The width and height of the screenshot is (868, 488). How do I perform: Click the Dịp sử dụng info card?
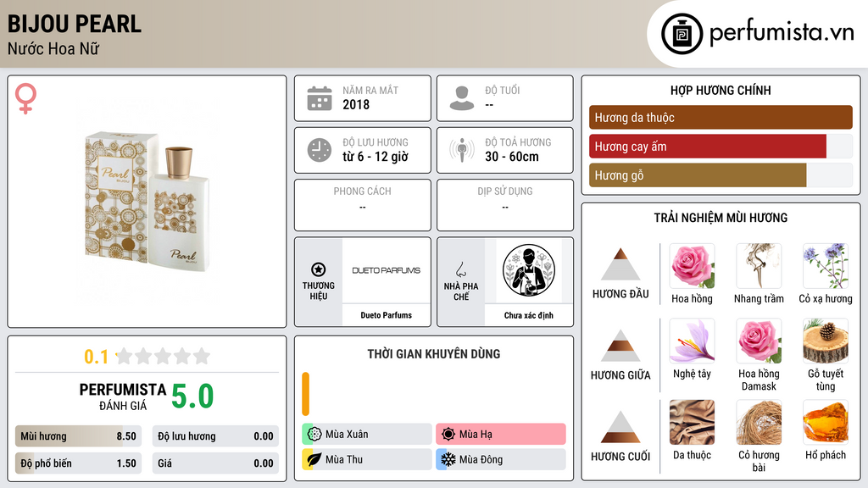pyautogui.click(x=505, y=205)
